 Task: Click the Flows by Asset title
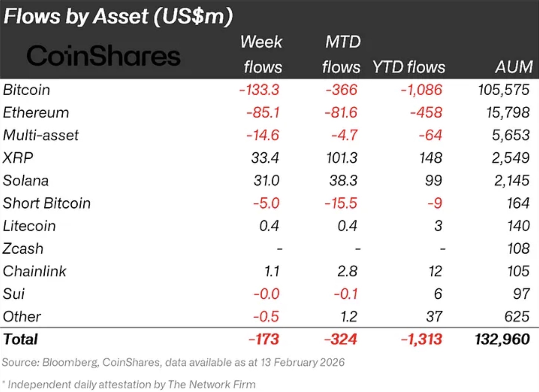click(x=118, y=16)
